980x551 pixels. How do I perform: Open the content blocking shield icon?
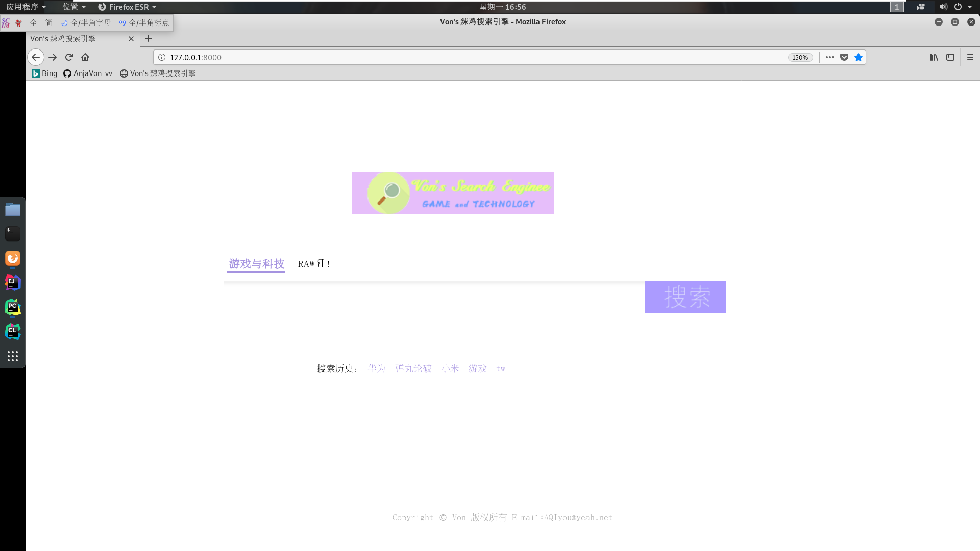pyautogui.click(x=844, y=57)
